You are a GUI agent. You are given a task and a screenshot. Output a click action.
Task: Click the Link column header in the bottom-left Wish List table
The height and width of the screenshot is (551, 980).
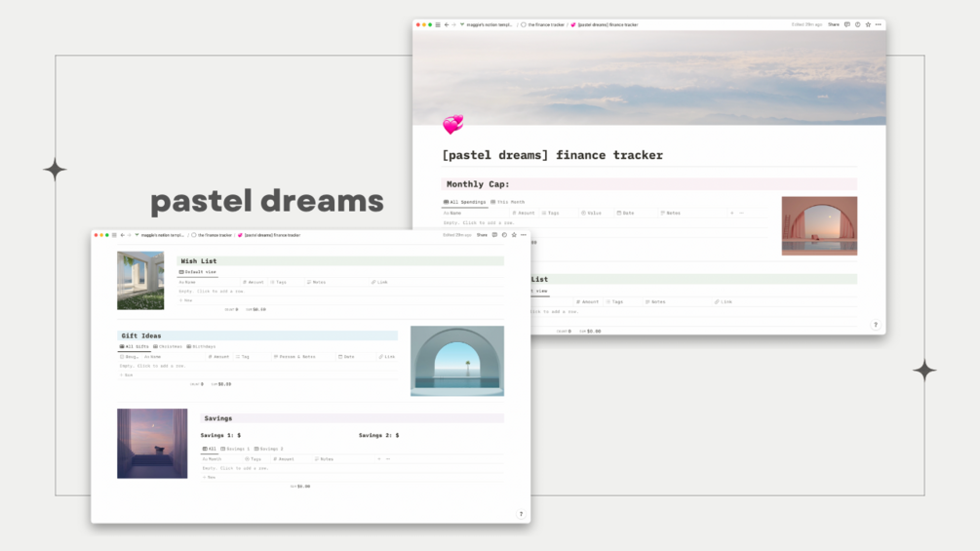(379, 283)
